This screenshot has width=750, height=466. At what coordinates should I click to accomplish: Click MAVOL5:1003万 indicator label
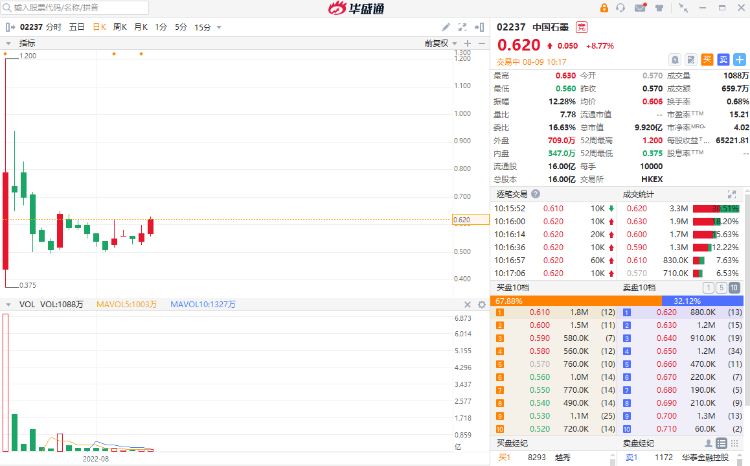[126, 304]
